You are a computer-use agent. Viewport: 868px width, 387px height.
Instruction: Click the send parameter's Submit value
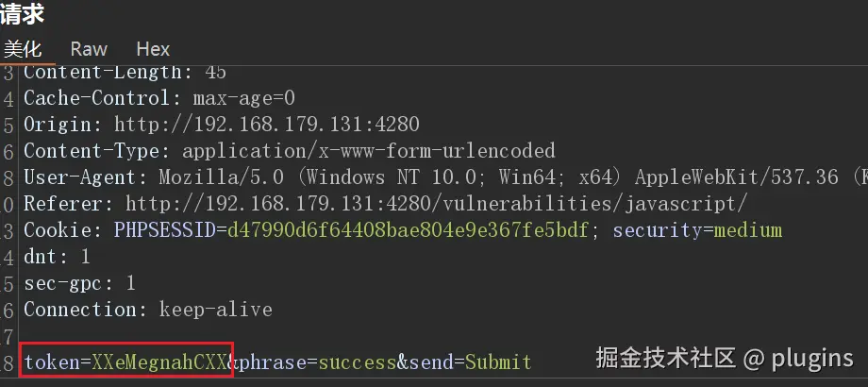point(498,362)
